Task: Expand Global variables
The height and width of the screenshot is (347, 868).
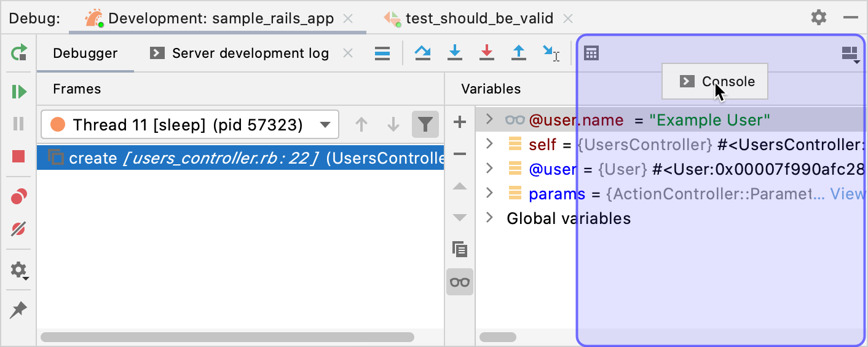Action: (x=489, y=218)
